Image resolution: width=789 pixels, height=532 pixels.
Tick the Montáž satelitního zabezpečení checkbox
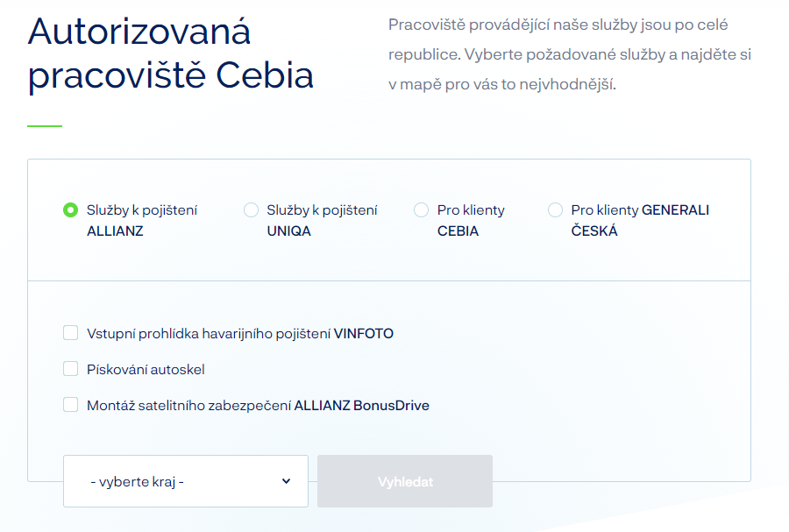[x=71, y=405]
